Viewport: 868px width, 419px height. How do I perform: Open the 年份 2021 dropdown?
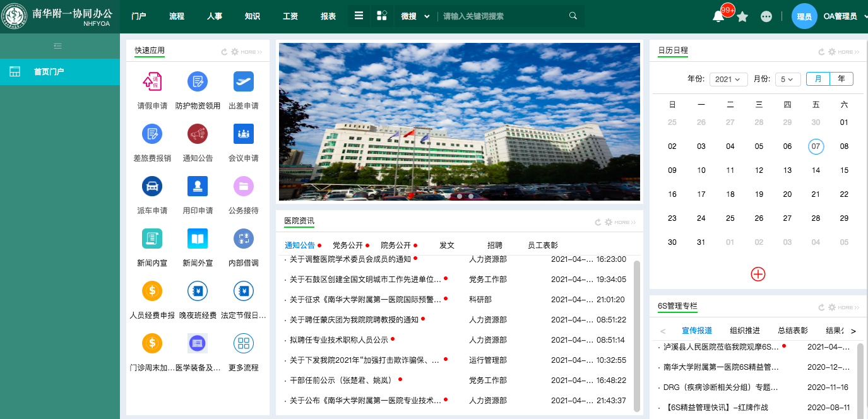pyautogui.click(x=728, y=80)
